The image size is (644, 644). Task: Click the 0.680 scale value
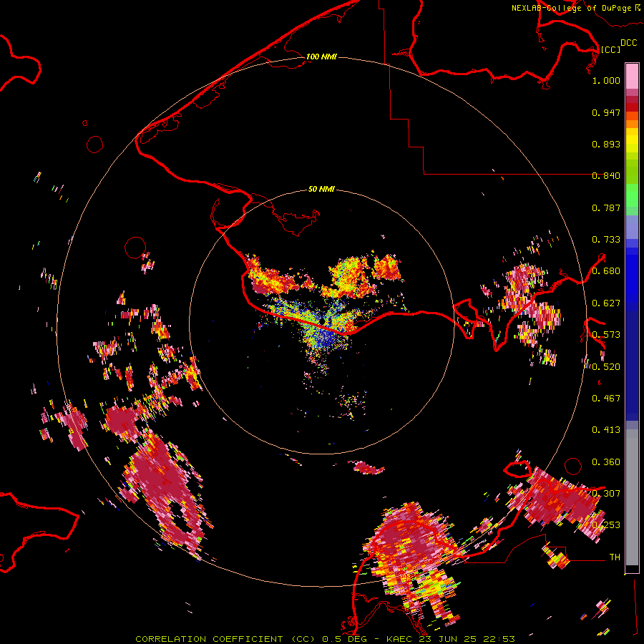606,271
